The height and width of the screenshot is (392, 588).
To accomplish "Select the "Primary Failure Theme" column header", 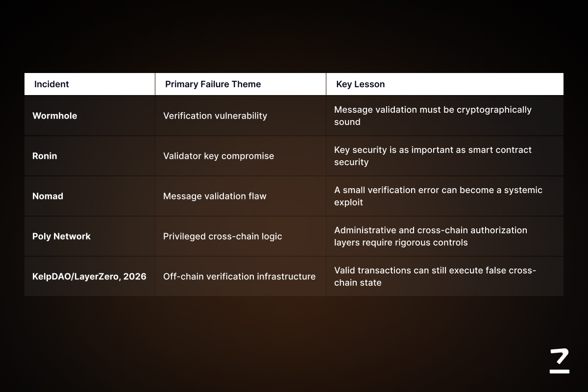I will tap(241, 84).
